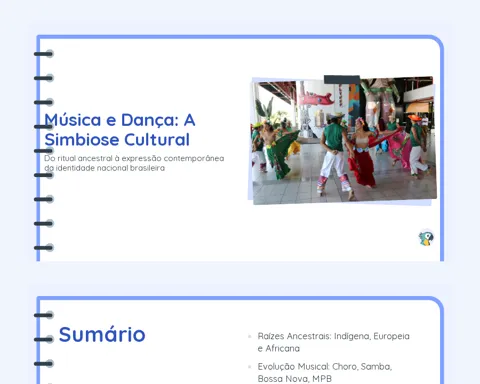The height and width of the screenshot is (384, 480).
Task: Select the subtitle starting "Do ritual ancestral"
Action: click(134, 163)
